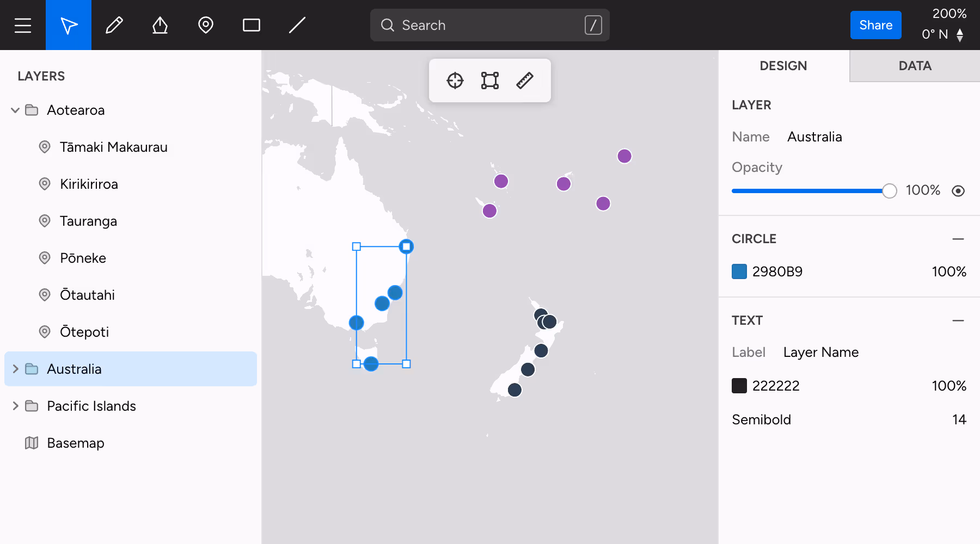Select the pointer selection tool
The width and height of the screenshot is (980, 544).
pos(69,25)
